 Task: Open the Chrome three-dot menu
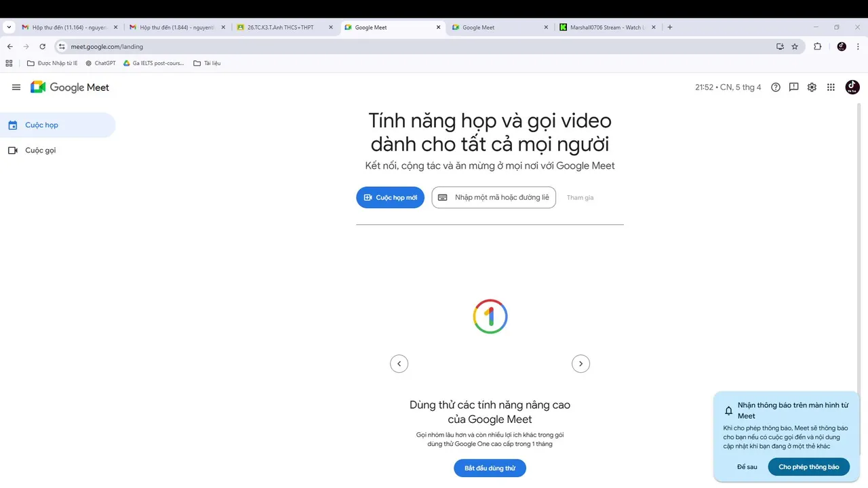click(859, 47)
